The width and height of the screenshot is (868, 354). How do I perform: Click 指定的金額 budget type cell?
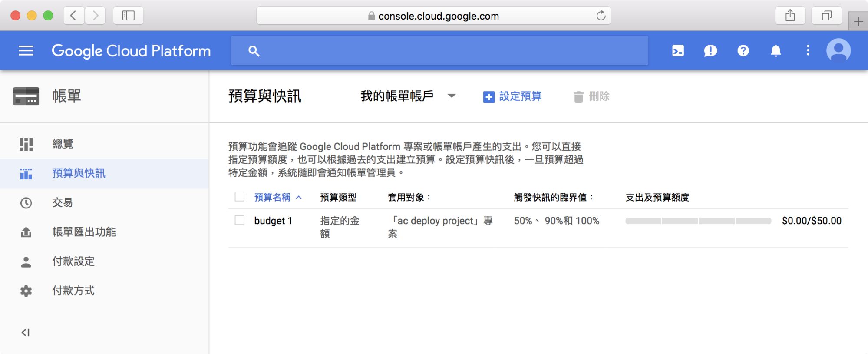(340, 227)
